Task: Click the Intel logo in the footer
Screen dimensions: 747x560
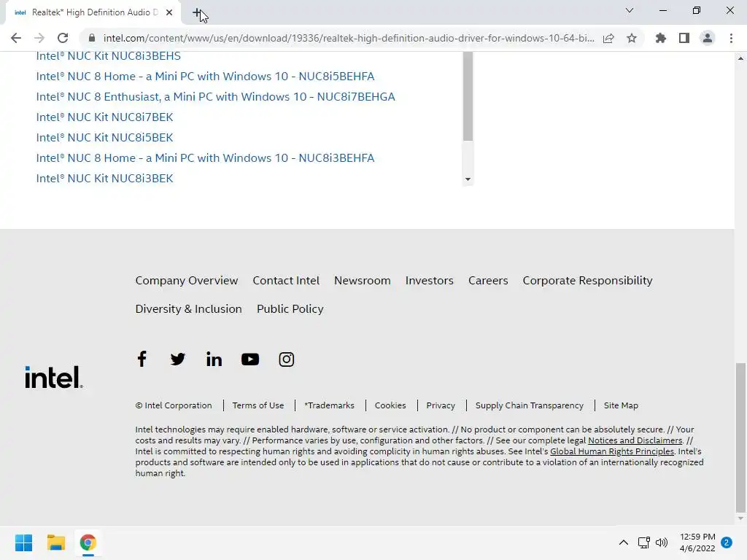Action: point(54,377)
